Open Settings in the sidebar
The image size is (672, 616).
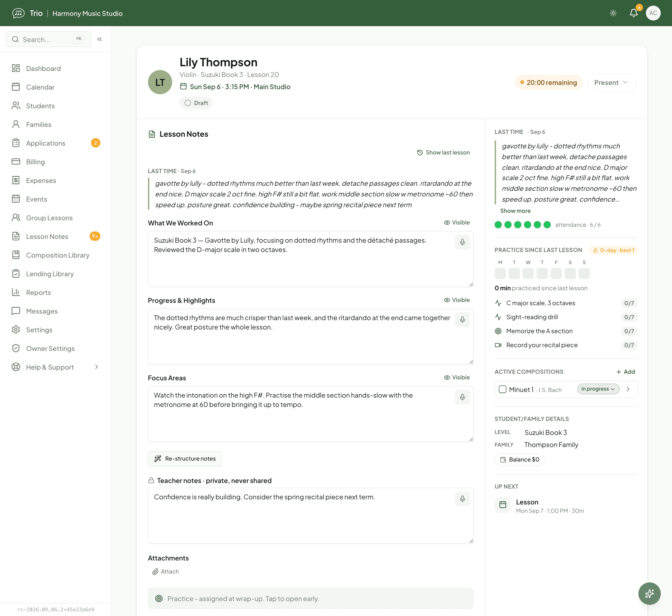click(x=56, y=330)
